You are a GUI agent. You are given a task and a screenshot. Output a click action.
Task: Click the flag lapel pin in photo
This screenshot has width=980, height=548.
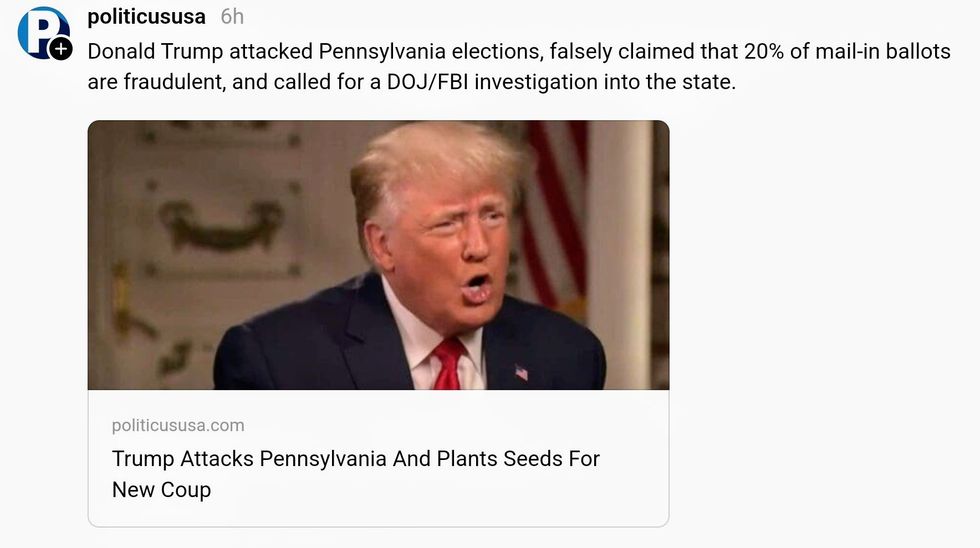click(521, 372)
